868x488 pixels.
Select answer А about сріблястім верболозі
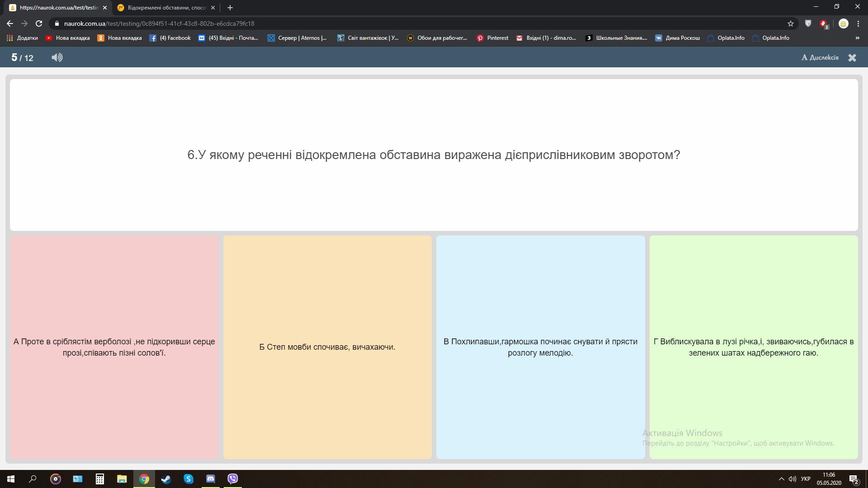click(114, 347)
